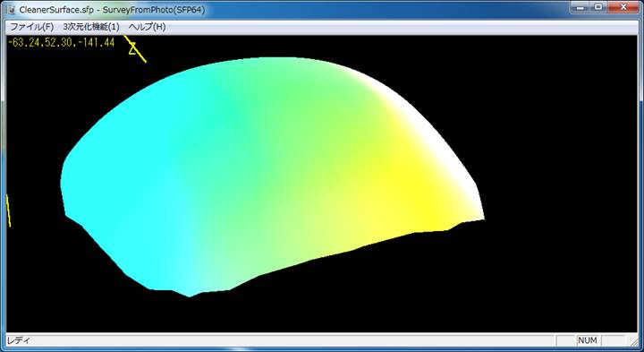The width and height of the screenshot is (644, 352).
Task: Click the CleanerSurface.sfp title bar text
Action: click(x=56, y=10)
